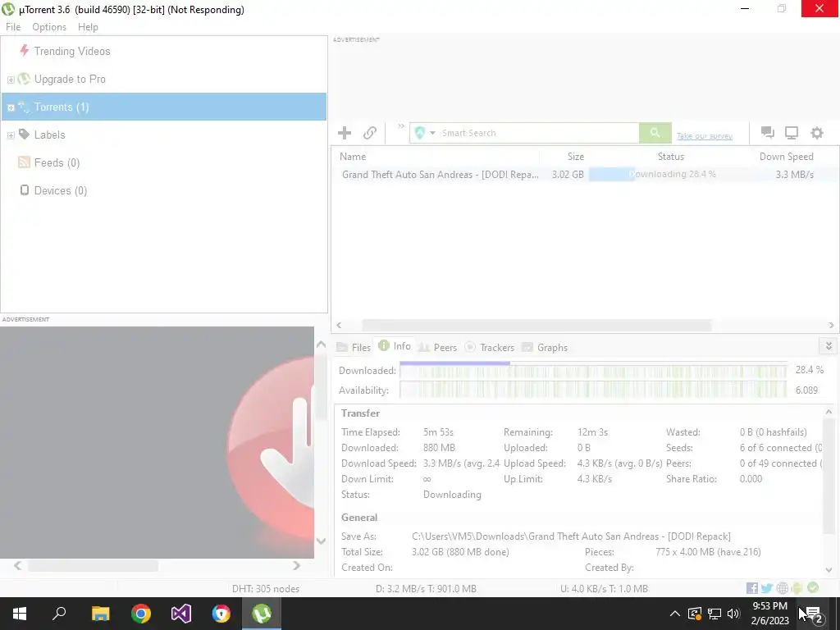This screenshot has height=630, width=840.
Task: Click the Labels tag icon
Action: (x=24, y=134)
